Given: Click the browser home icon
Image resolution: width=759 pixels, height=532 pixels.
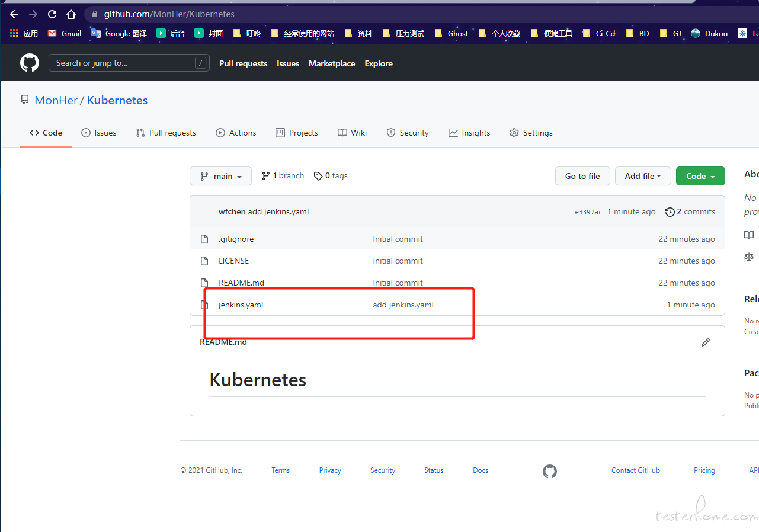Looking at the screenshot, I should 71,14.
